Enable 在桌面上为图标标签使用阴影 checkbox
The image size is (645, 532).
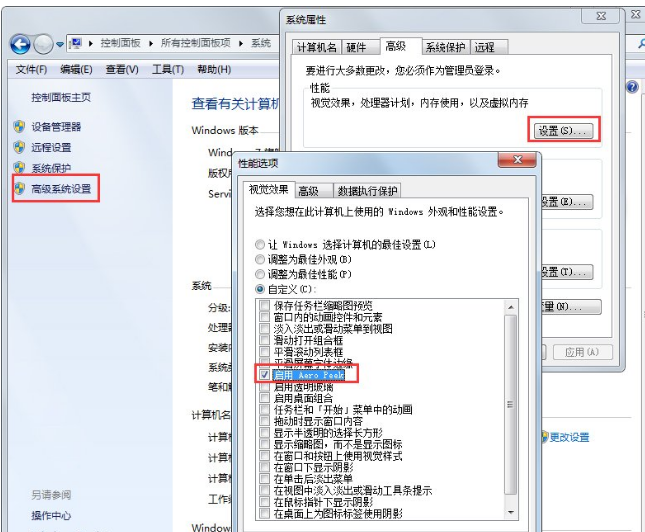tap(264, 513)
